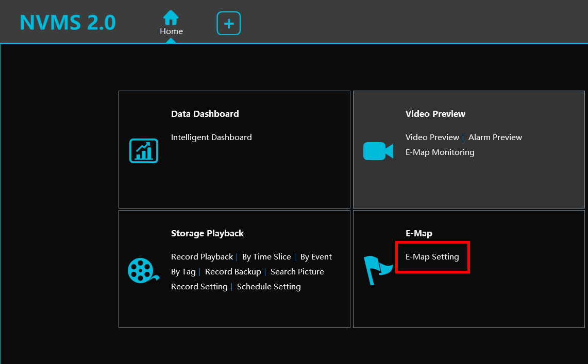Image resolution: width=588 pixels, height=364 pixels.
Task: Click the plus add-tab icon
Action: [x=229, y=23]
